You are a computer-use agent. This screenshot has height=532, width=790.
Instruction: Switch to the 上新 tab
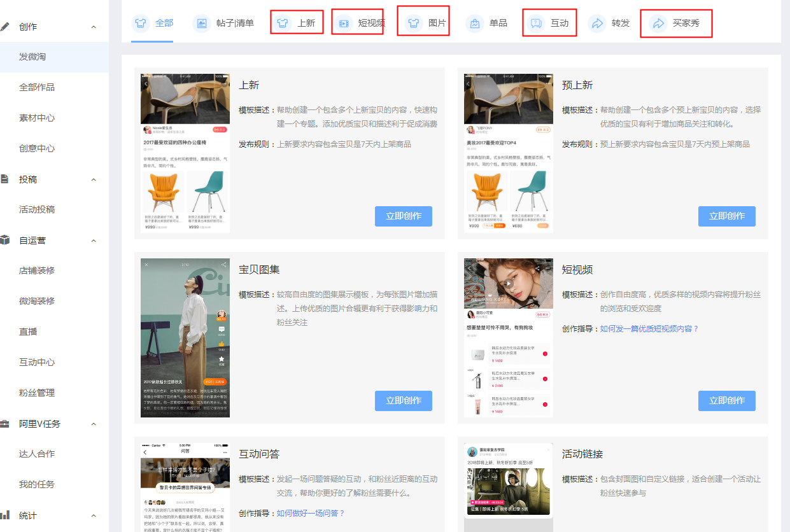click(x=306, y=24)
